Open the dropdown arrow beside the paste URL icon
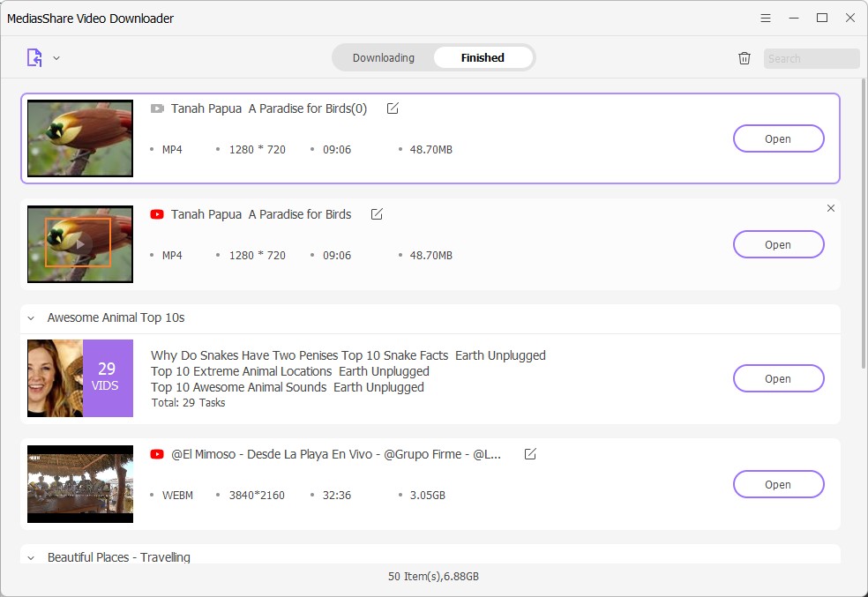The height and width of the screenshot is (597, 868). tap(56, 58)
